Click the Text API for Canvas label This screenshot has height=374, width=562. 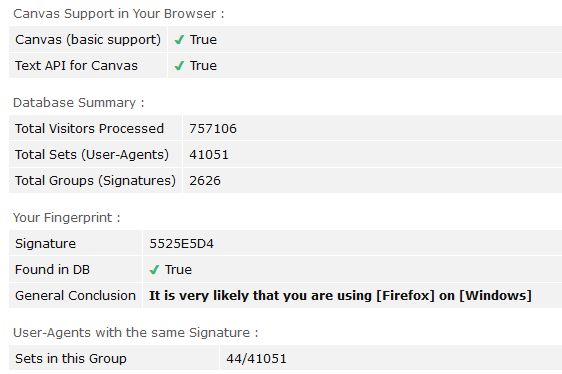[x=76, y=66]
